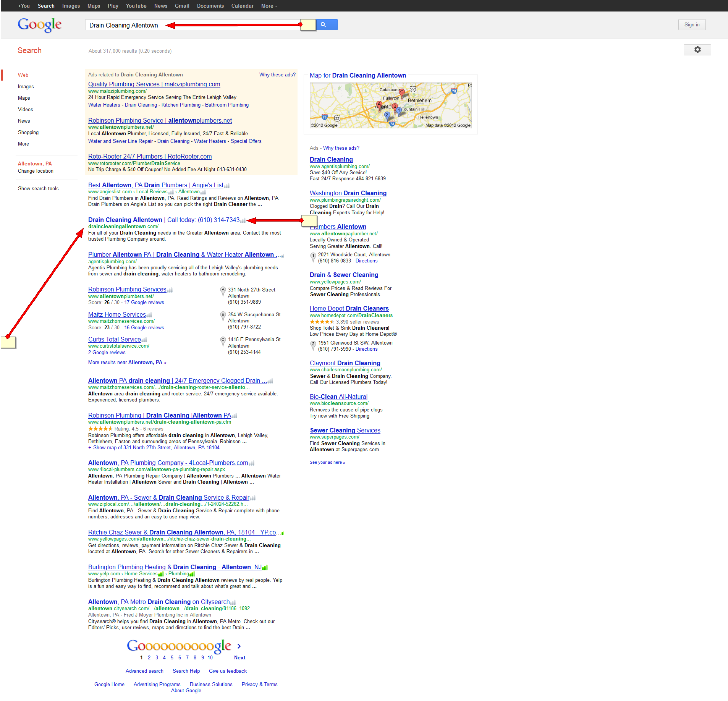Click map pin B next to Maitz Home address
The image size is (728, 701).
click(223, 316)
